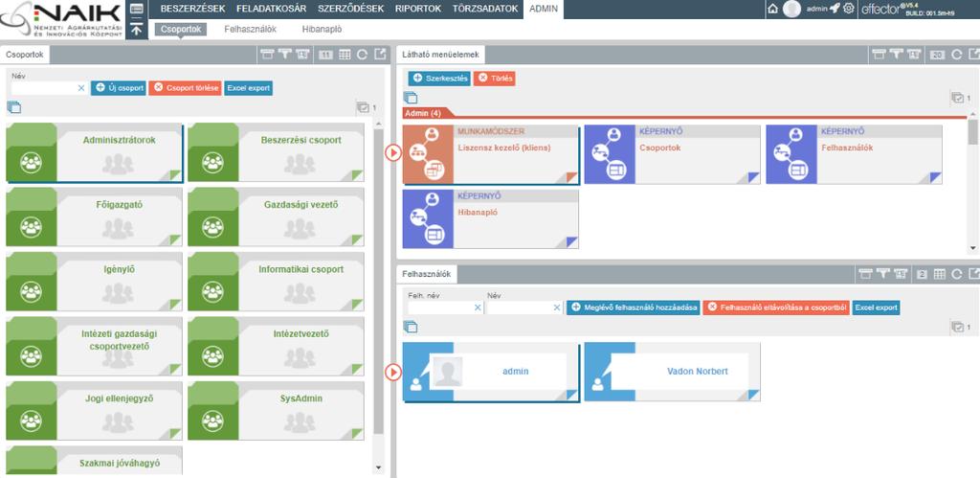Click stacked cards icon in Felhasználók panel
Image resolution: width=980 pixels, height=478 pixels.
point(410,327)
